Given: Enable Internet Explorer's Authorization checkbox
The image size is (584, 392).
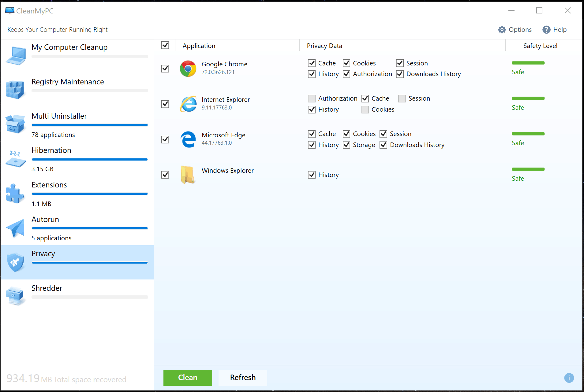Looking at the screenshot, I should click(x=312, y=98).
